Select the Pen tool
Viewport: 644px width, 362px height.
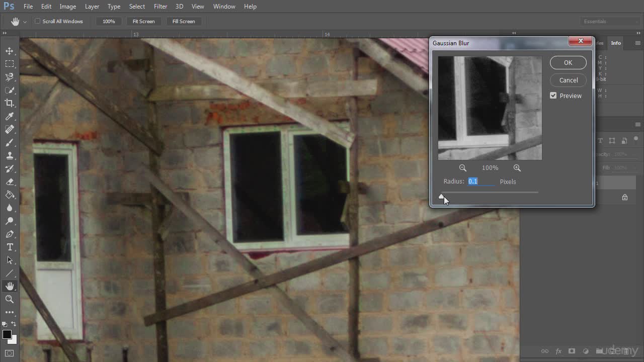pos(10,234)
